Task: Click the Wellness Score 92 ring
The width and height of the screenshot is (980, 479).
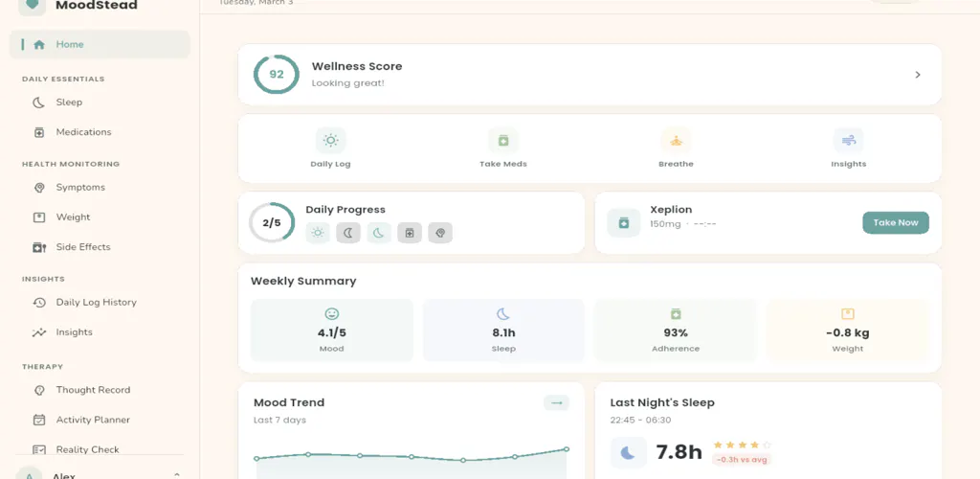Action: (x=277, y=75)
